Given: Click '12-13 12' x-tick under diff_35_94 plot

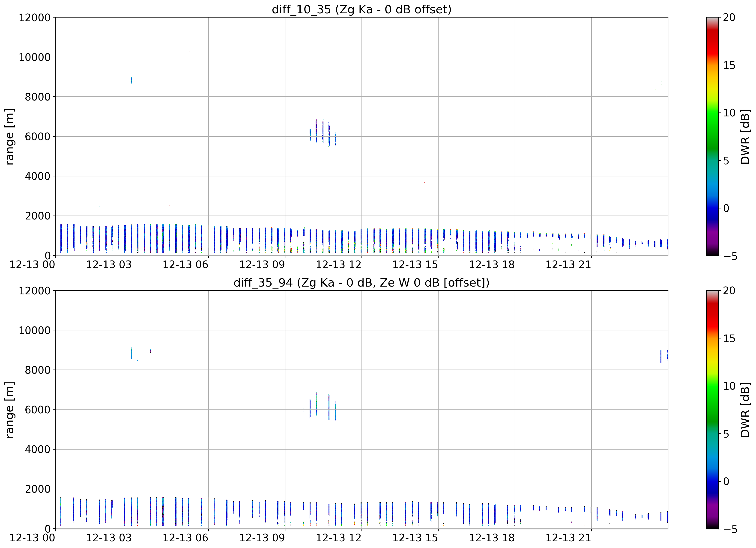Looking at the screenshot, I should pos(339,538).
